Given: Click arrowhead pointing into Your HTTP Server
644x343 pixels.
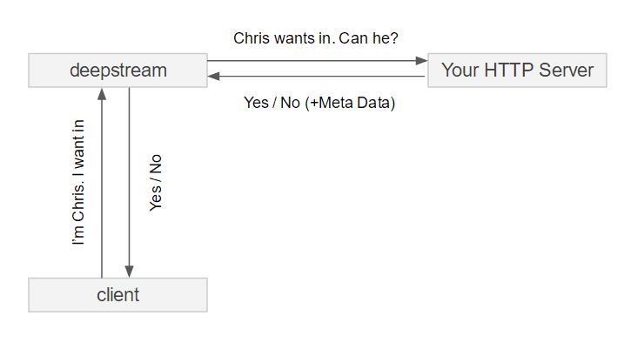Looking at the screenshot, I should [x=421, y=61].
